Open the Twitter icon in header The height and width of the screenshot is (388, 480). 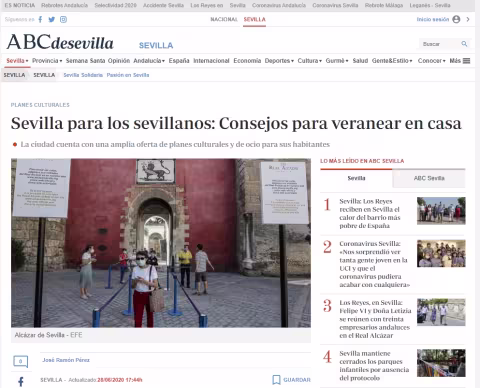click(52, 19)
